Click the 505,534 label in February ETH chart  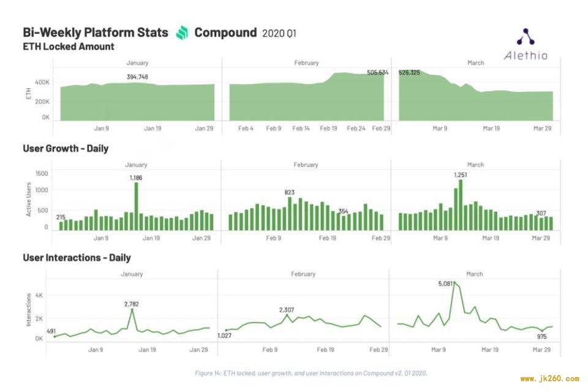point(378,72)
